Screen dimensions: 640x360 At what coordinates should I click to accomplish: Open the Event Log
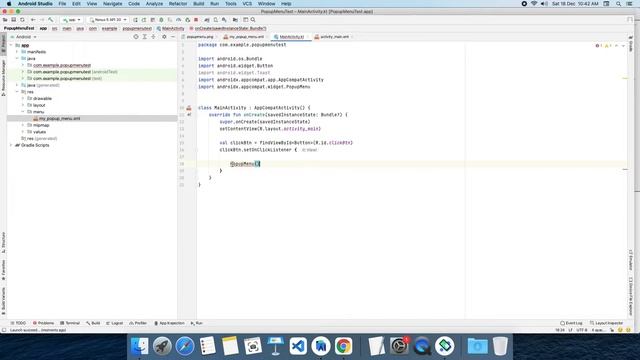click(x=571, y=323)
